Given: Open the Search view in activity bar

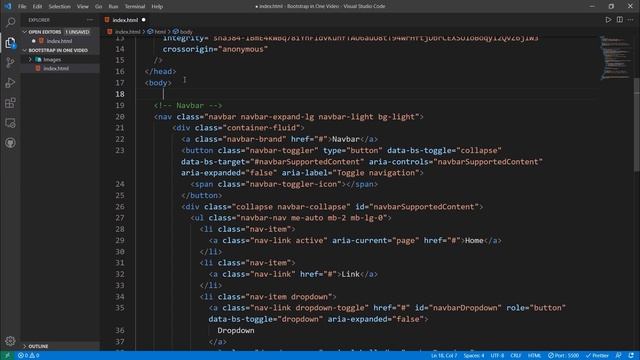Looking at the screenshot, I should 11,22.
